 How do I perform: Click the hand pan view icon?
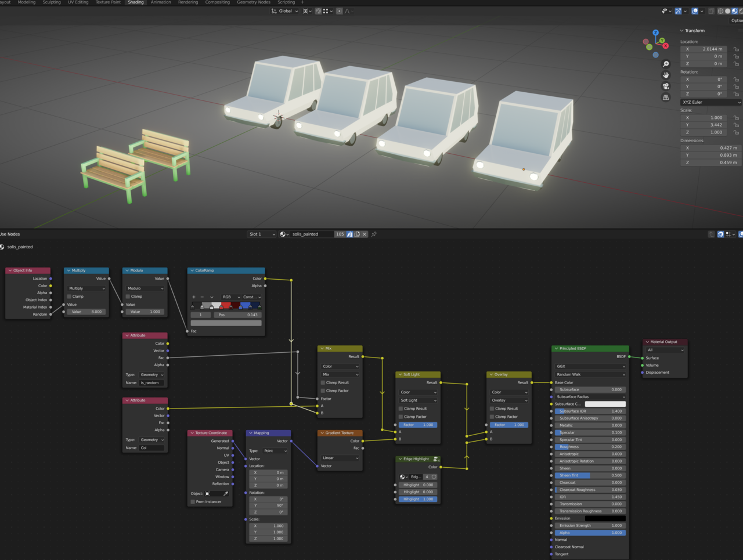pyautogui.click(x=666, y=75)
